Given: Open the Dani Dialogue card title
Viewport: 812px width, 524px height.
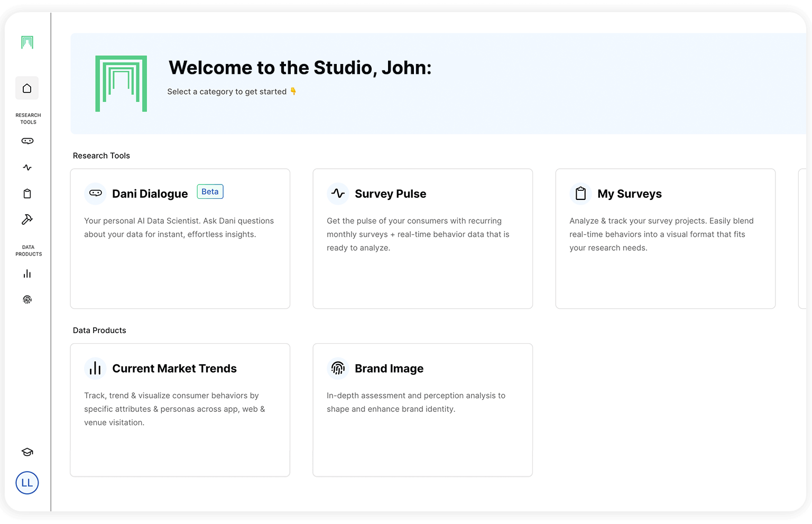Looking at the screenshot, I should point(150,194).
